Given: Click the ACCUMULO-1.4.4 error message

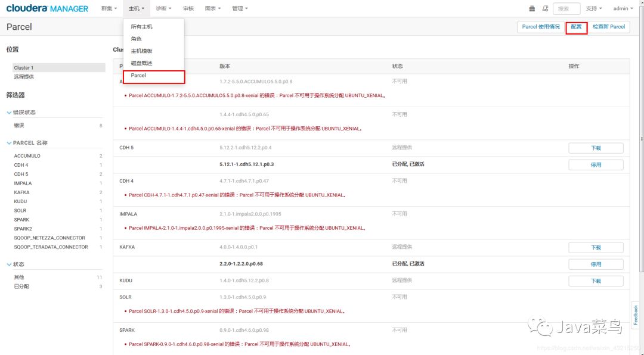Looking at the screenshot, I should tap(245, 129).
